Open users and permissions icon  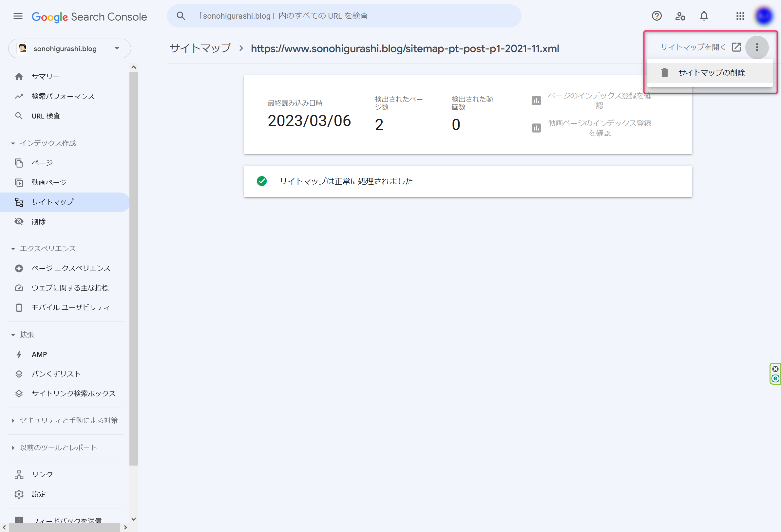click(680, 16)
